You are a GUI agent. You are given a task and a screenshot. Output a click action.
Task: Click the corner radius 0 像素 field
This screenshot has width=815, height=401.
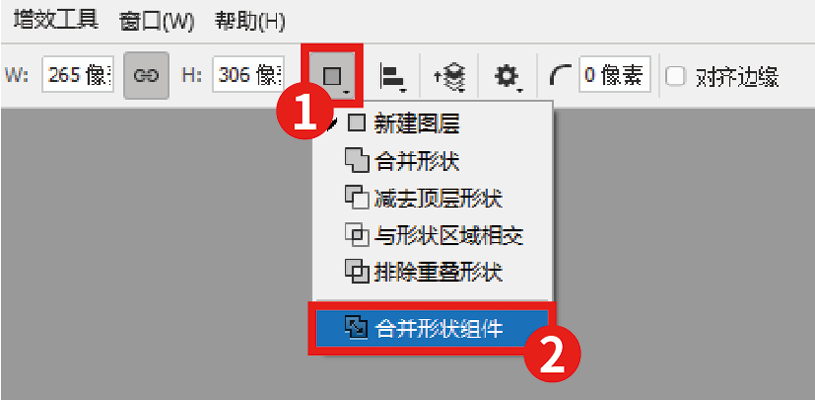614,75
